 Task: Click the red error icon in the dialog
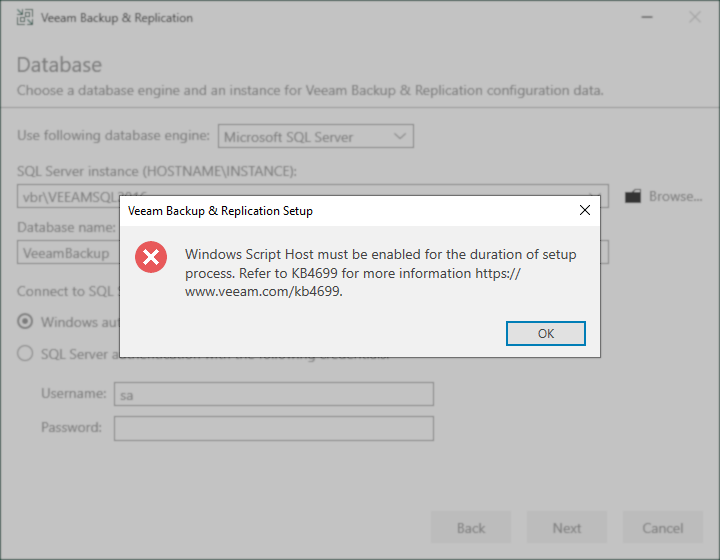(x=151, y=257)
